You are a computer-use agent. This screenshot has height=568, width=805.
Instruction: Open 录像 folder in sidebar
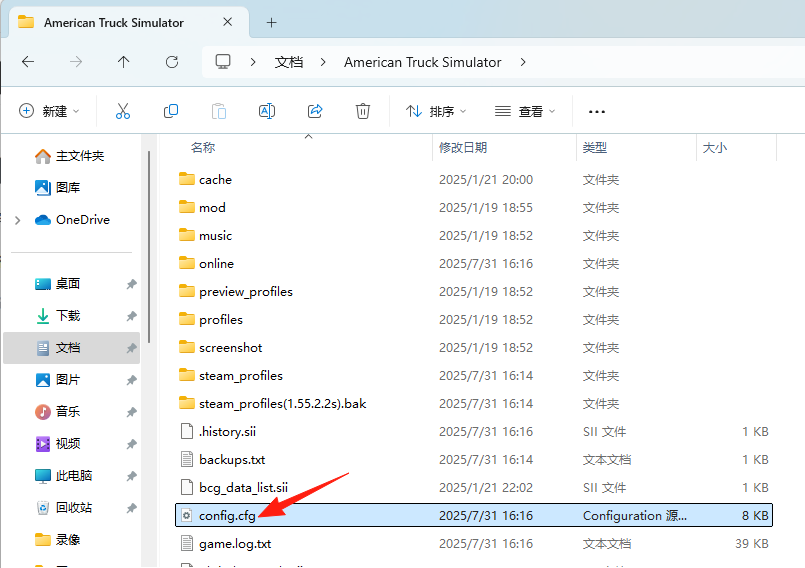[x=58, y=540]
